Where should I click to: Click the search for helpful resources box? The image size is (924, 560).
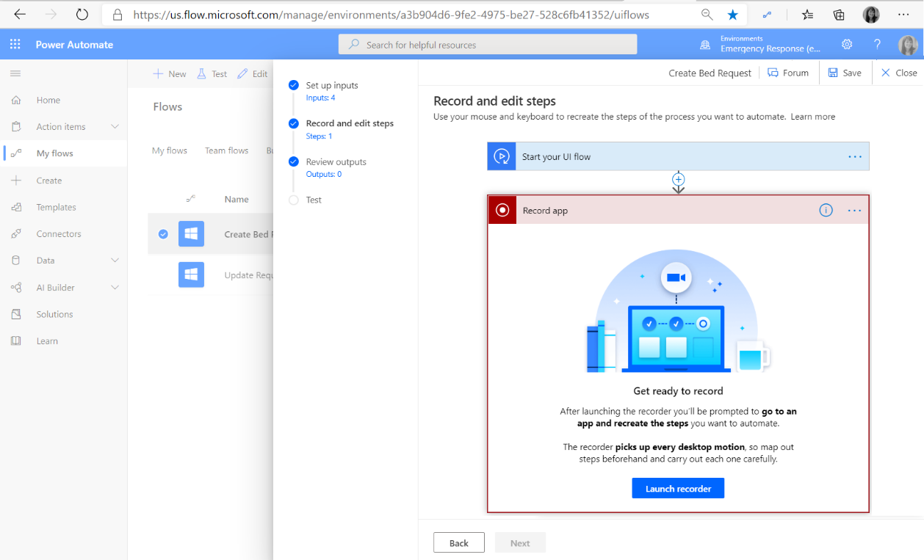[487, 45]
